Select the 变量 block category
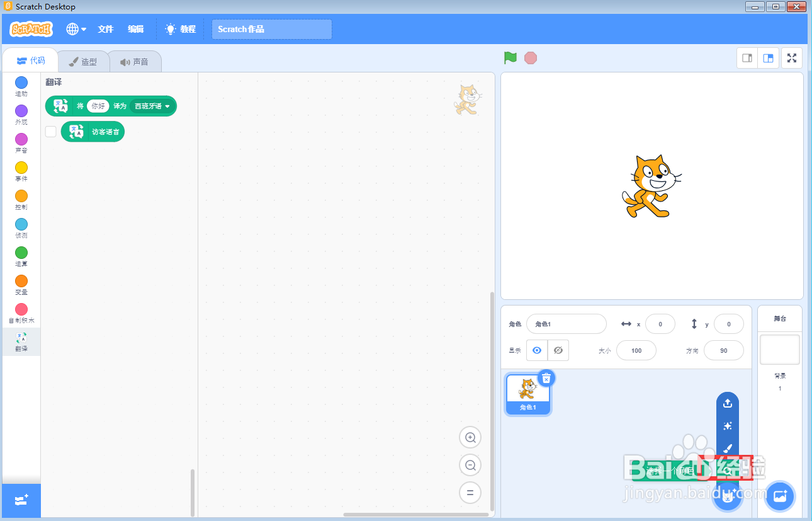Image resolution: width=812 pixels, height=521 pixels. pyautogui.click(x=21, y=285)
